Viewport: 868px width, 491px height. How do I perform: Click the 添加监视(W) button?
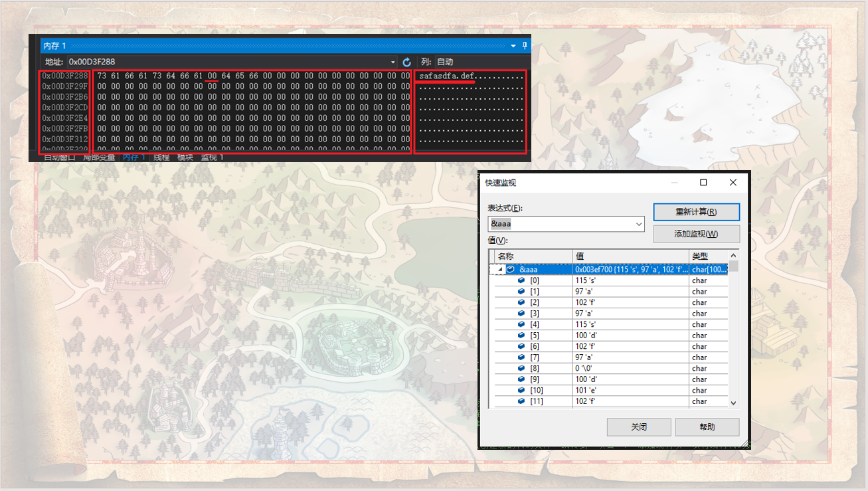pos(696,234)
